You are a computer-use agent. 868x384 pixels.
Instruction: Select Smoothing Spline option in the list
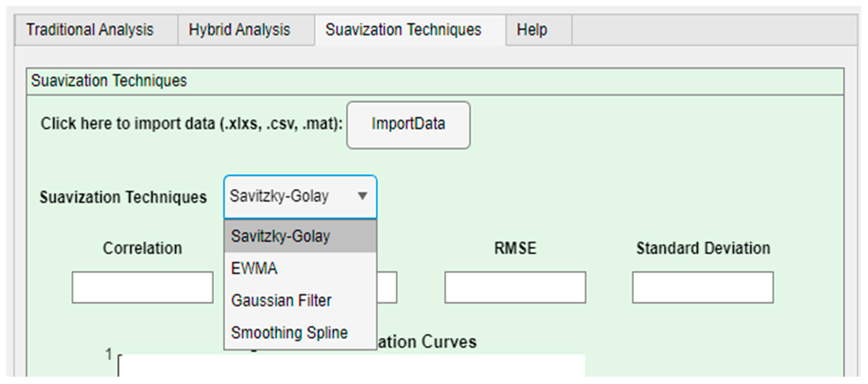click(300, 333)
